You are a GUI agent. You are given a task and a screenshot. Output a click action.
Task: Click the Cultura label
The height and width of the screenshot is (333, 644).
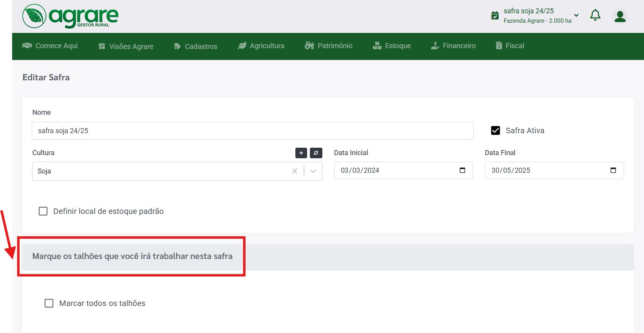[x=43, y=153]
